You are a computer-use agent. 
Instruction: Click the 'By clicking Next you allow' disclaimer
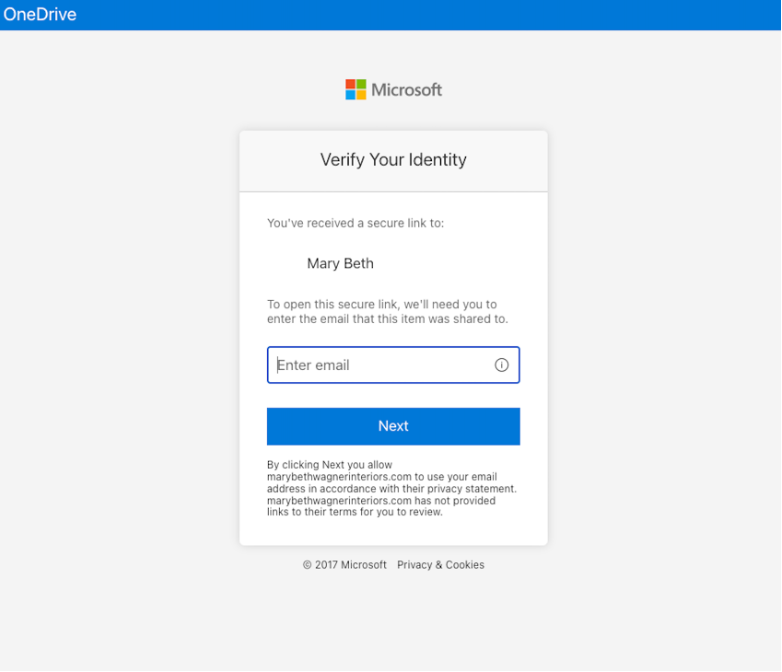click(392, 488)
